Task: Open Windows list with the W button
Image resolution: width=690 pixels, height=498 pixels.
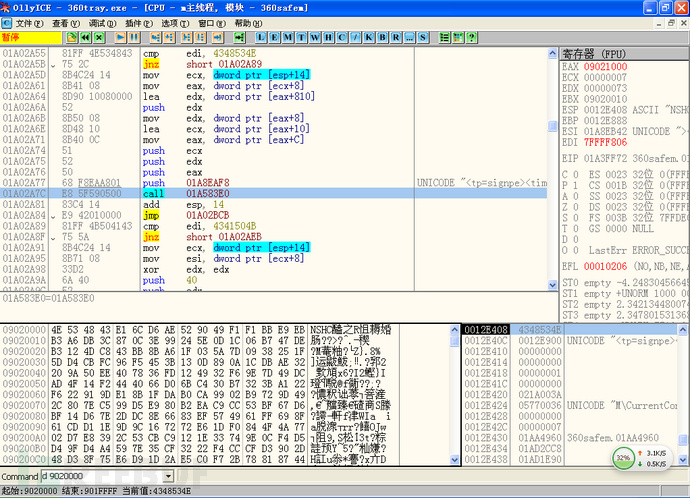Action: 315,37
